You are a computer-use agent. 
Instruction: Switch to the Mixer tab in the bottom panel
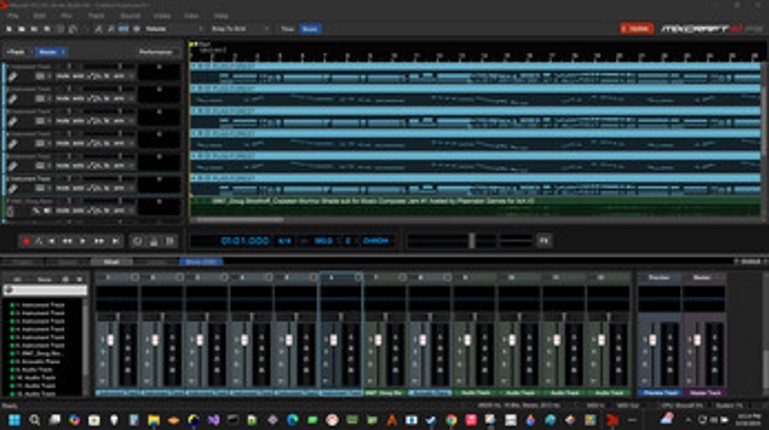[109, 262]
